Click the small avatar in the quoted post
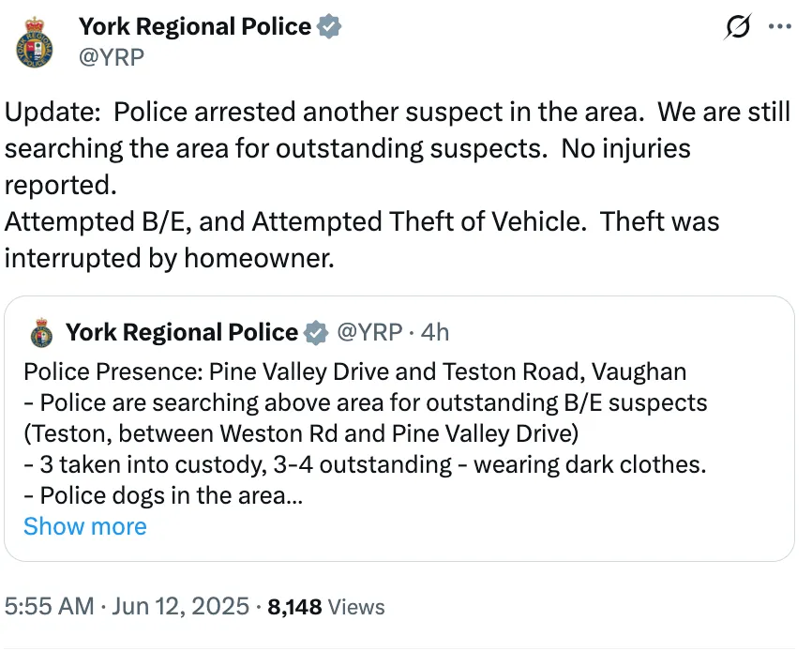This screenshot has height=651, width=812. [41, 333]
